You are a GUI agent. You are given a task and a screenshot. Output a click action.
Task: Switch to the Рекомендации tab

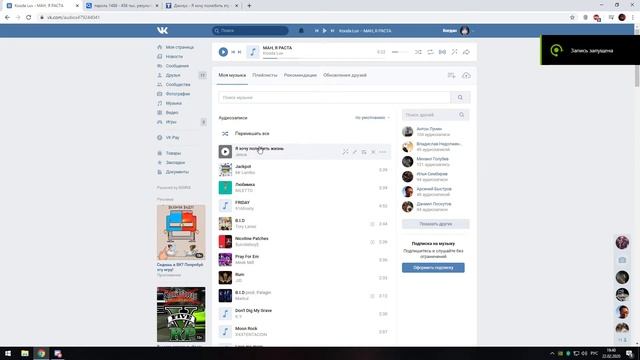pyautogui.click(x=300, y=76)
